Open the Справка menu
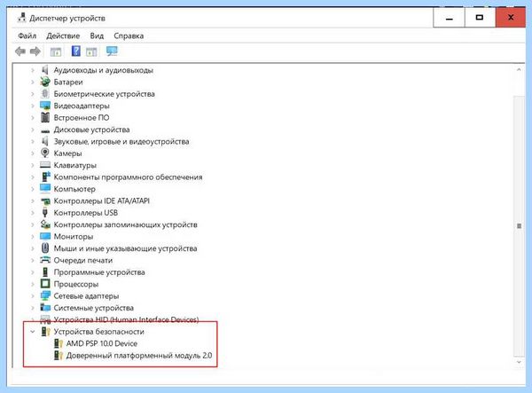Viewport: 532px width, 393px height. pos(129,35)
